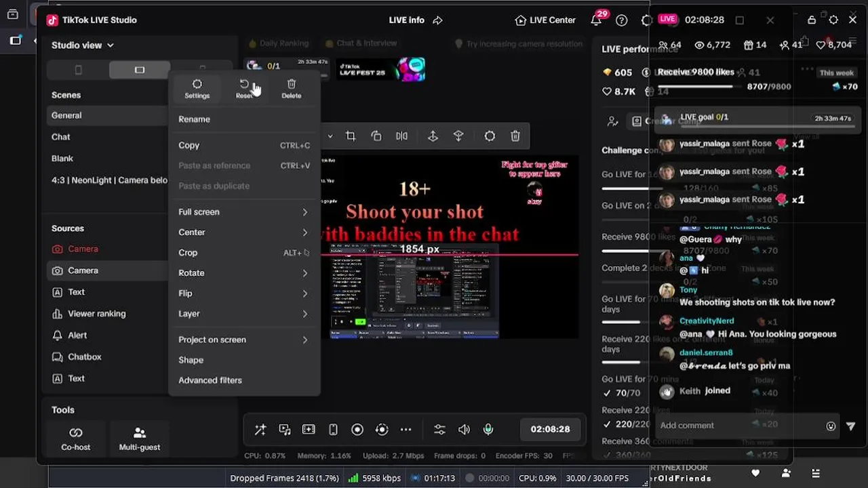
Task: Start recording with the record button
Action: pyautogui.click(x=357, y=429)
